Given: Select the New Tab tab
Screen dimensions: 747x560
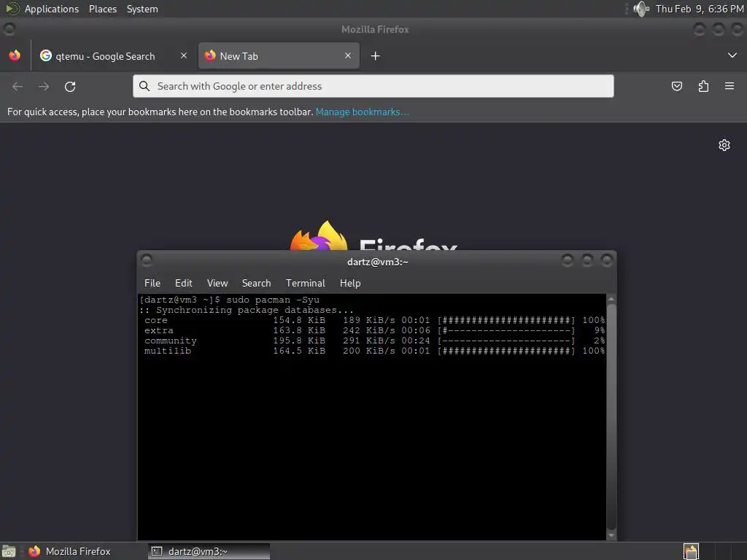Looking at the screenshot, I should (279, 55).
